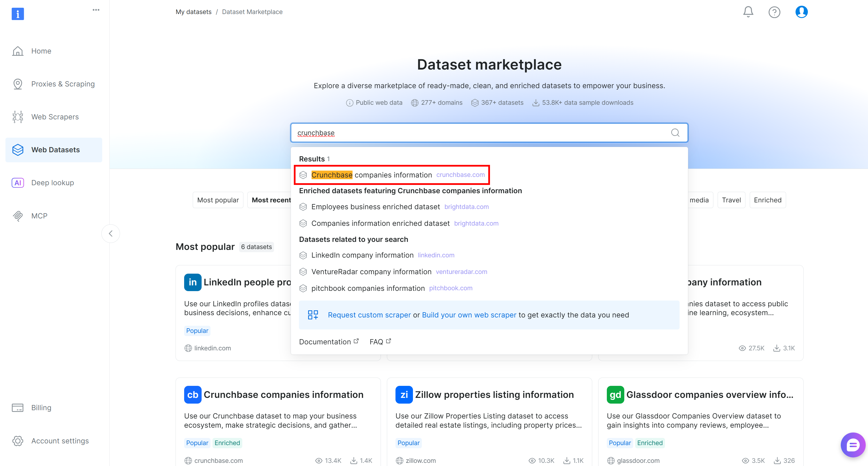Enable the Enriched dataset filter

point(767,200)
